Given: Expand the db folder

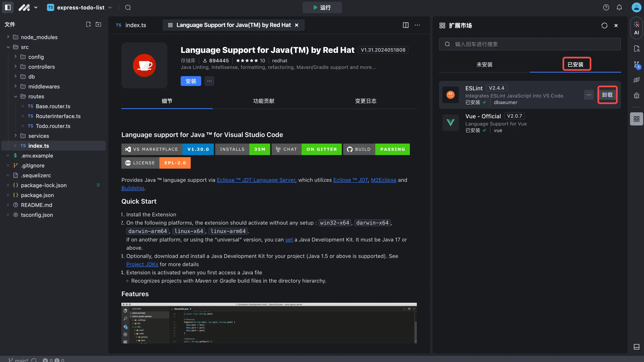Looking at the screenshot, I should pos(15,77).
